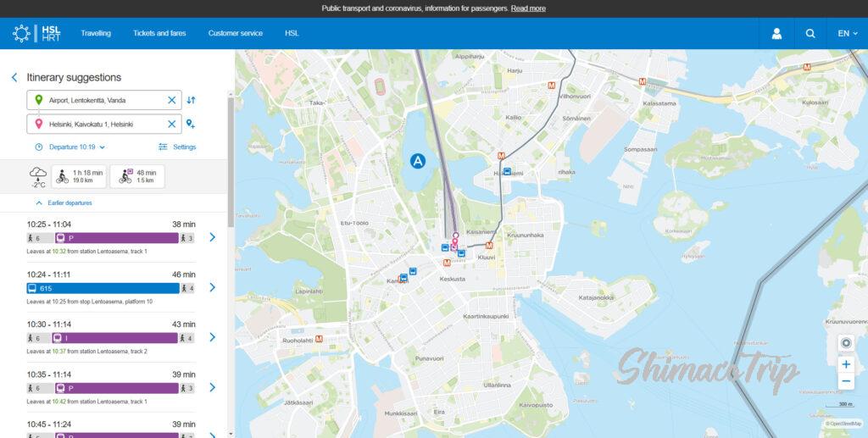Click the HSL HRT logo
Image resolution: width=868 pixels, height=438 pixels.
coord(36,33)
